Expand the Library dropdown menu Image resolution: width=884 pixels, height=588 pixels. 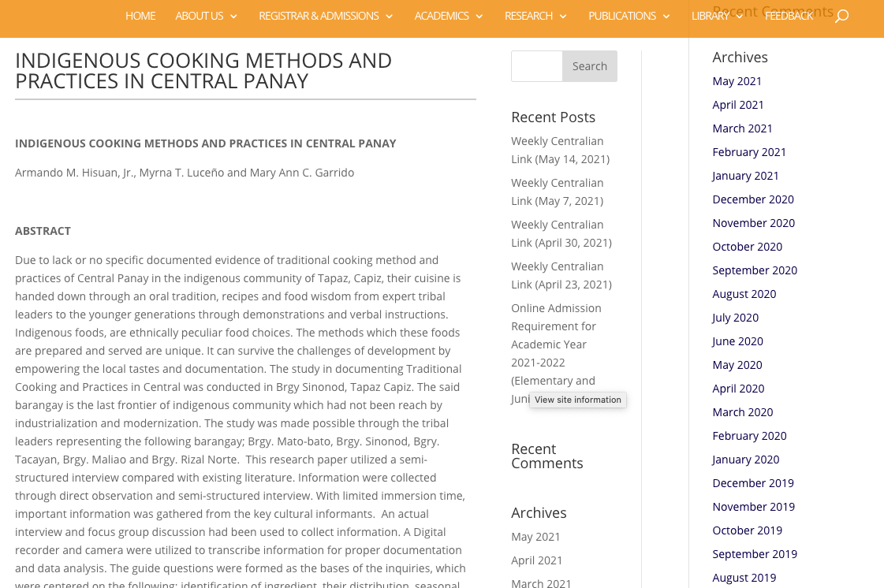pyautogui.click(x=717, y=16)
